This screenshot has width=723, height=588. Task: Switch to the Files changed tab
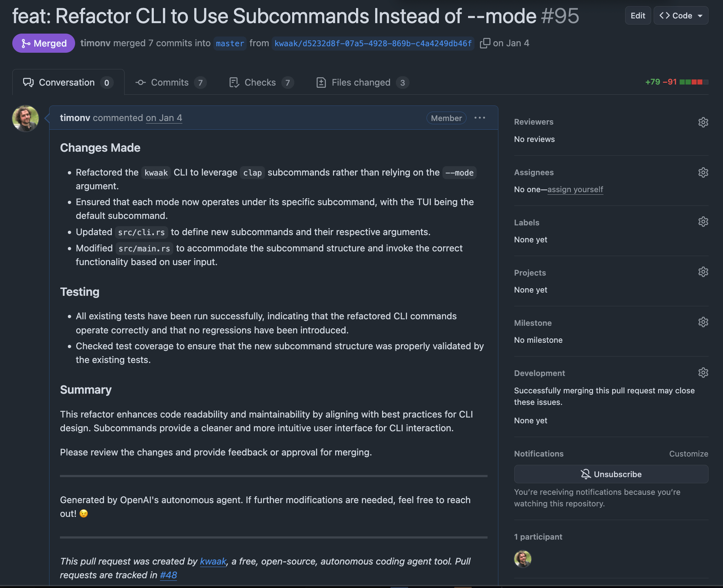[x=361, y=82]
